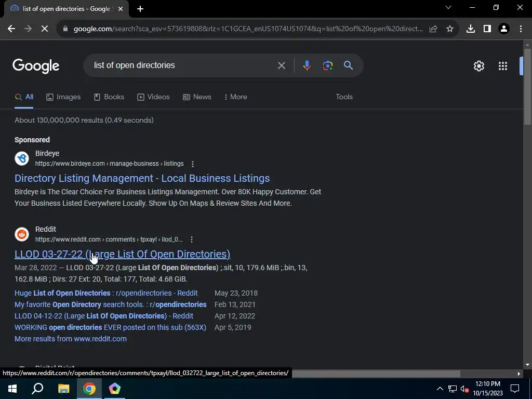The width and height of the screenshot is (532, 399).
Task: Open File Explorer from taskbar
Action: pos(63,389)
